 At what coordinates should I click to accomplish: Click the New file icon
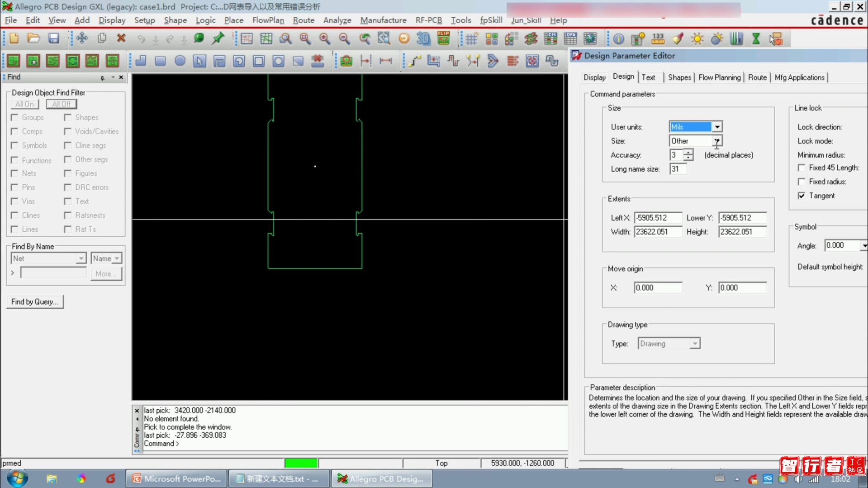(14, 38)
